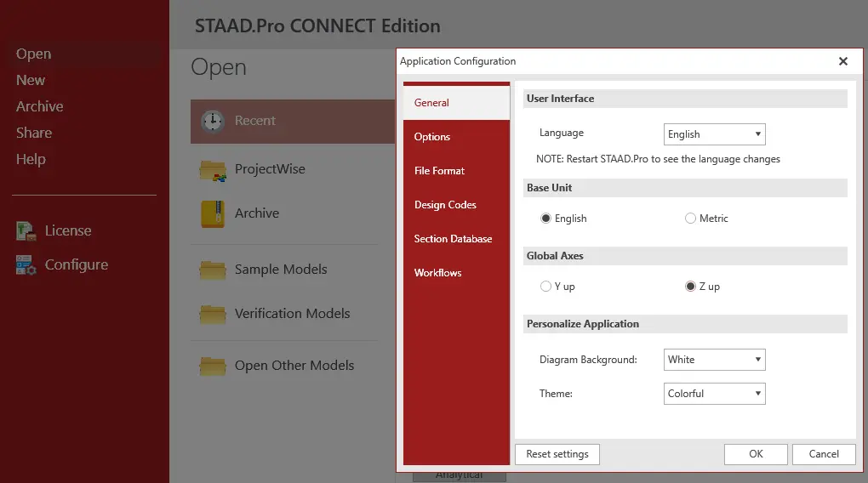
Task: Select the Recent entry label
Action: click(254, 121)
